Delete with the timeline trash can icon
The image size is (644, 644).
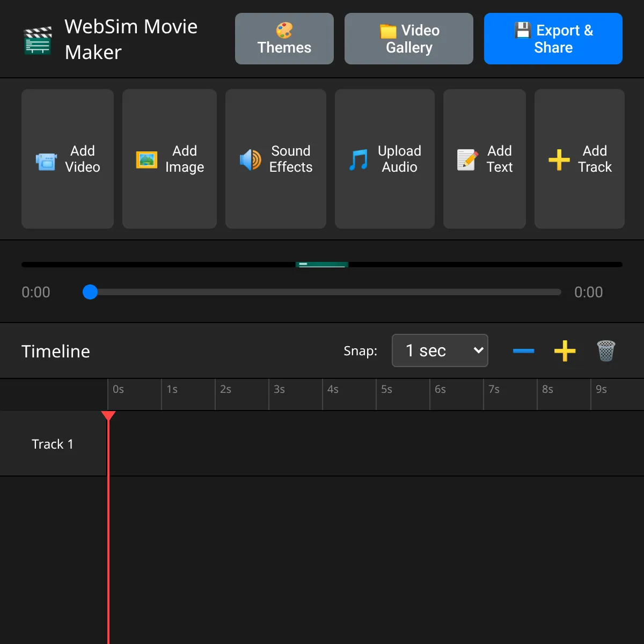click(x=606, y=351)
